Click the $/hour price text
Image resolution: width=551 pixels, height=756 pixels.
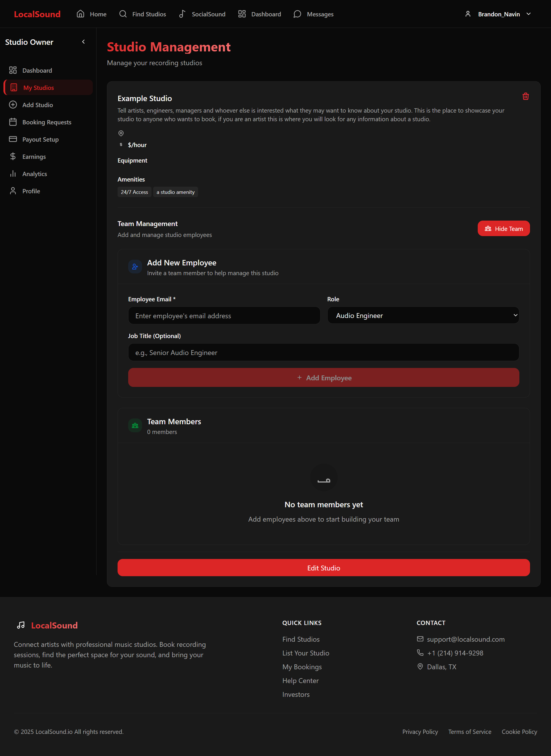pyautogui.click(x=137, y=145)
